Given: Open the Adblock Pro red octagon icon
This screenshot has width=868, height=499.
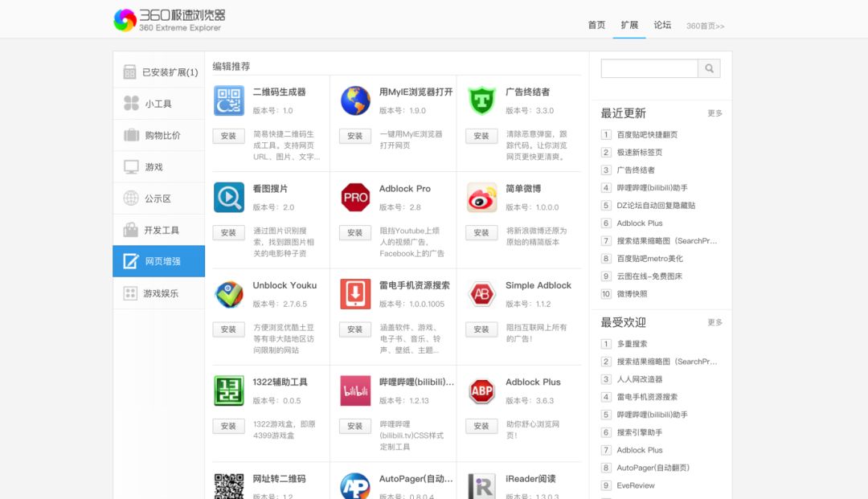Looking at the screenshot, I should tap(355, 198).
